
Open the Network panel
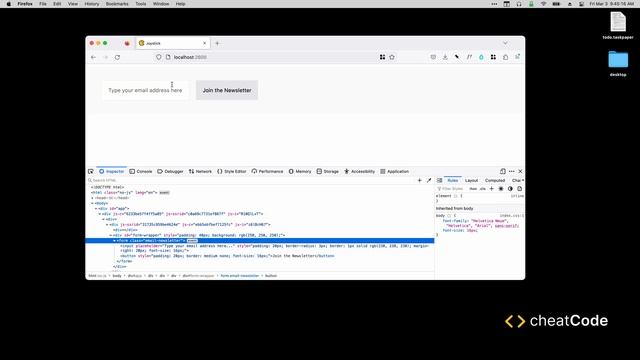coord(200,171)
